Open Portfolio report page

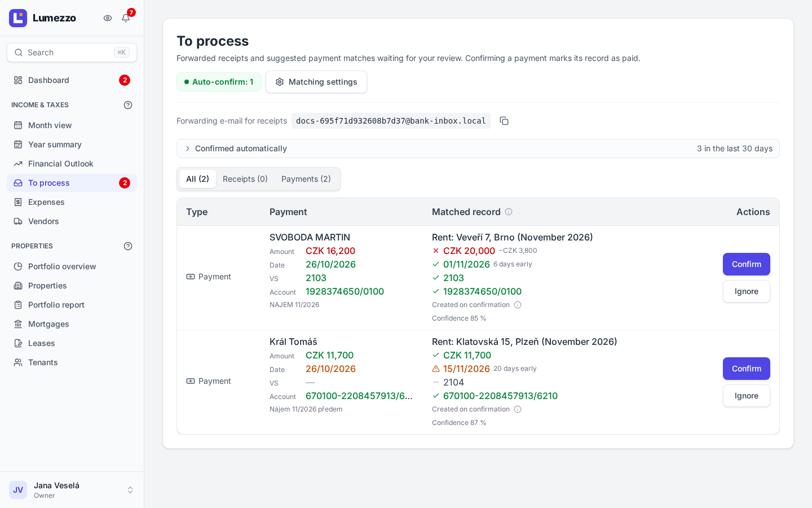click(72, 305)
